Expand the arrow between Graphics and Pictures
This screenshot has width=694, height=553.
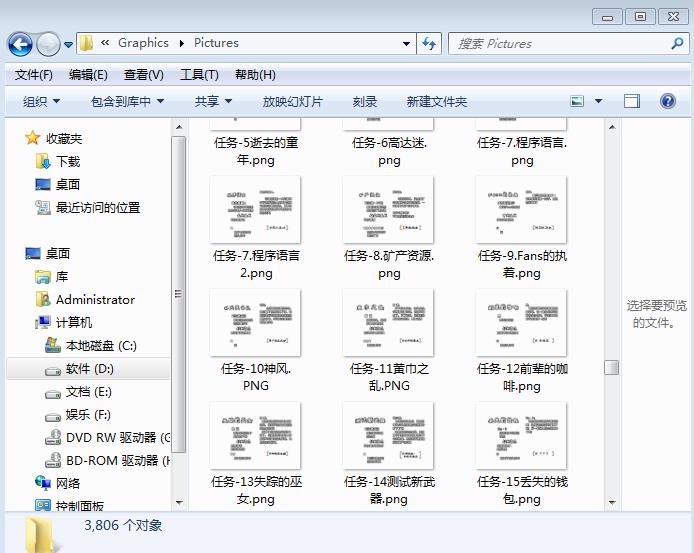(182, 43)
